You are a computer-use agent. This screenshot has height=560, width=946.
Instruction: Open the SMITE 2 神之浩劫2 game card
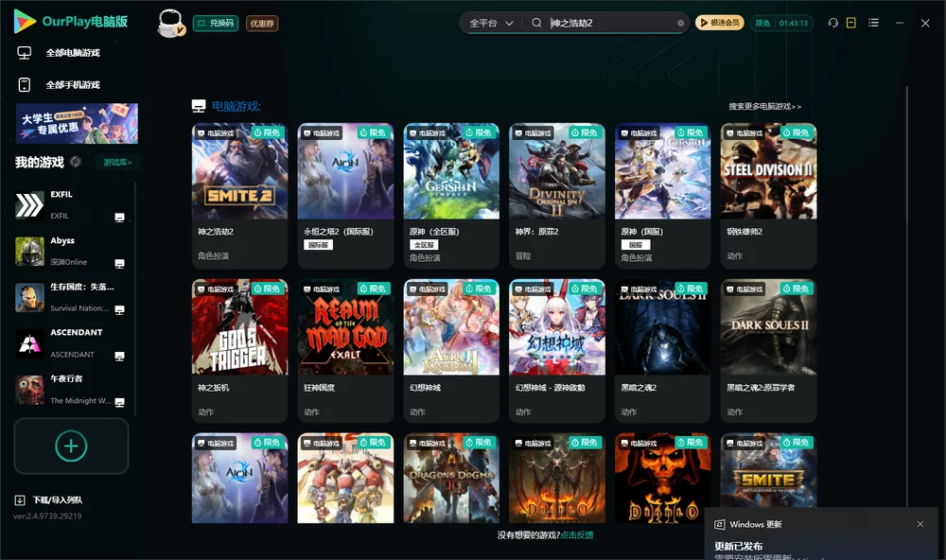pyautogui.click(x=239, y=196)
